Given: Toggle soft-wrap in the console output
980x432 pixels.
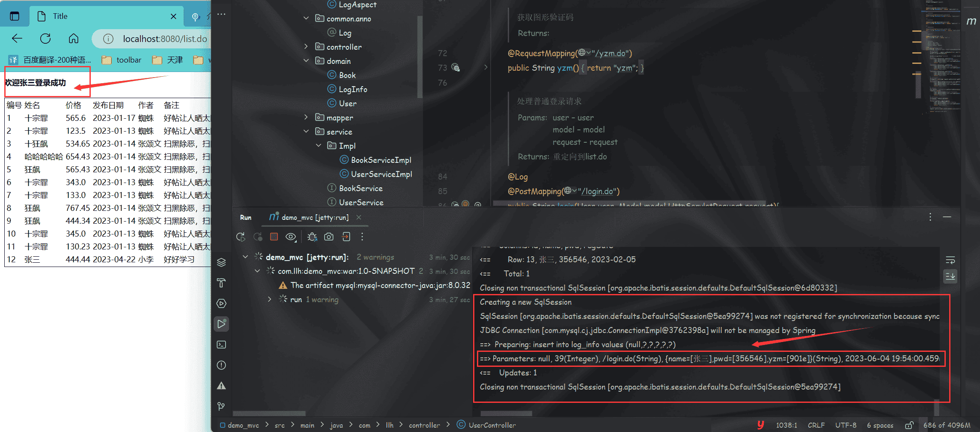Looking at the screenshot, I should click(x=950, y=260).
